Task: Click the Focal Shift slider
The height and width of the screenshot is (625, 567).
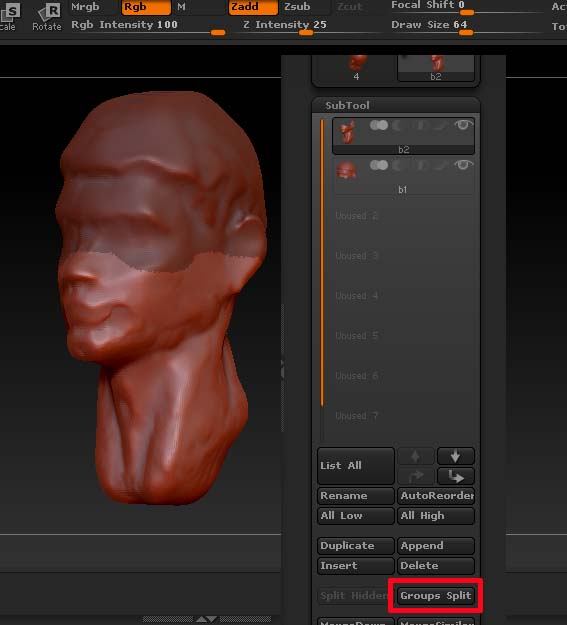Action: pos(465,7)
